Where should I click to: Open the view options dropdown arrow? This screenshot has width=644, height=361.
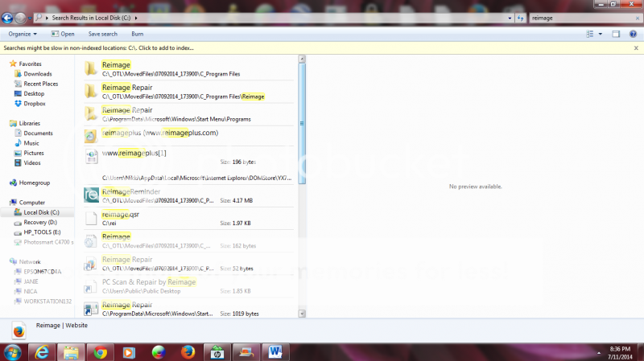click(600, 34)
